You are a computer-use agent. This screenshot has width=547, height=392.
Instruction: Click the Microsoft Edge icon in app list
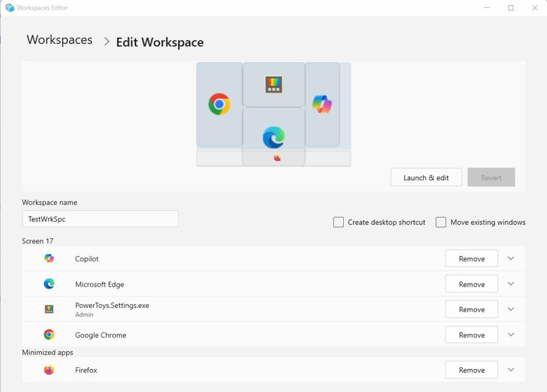coord(49,284)
